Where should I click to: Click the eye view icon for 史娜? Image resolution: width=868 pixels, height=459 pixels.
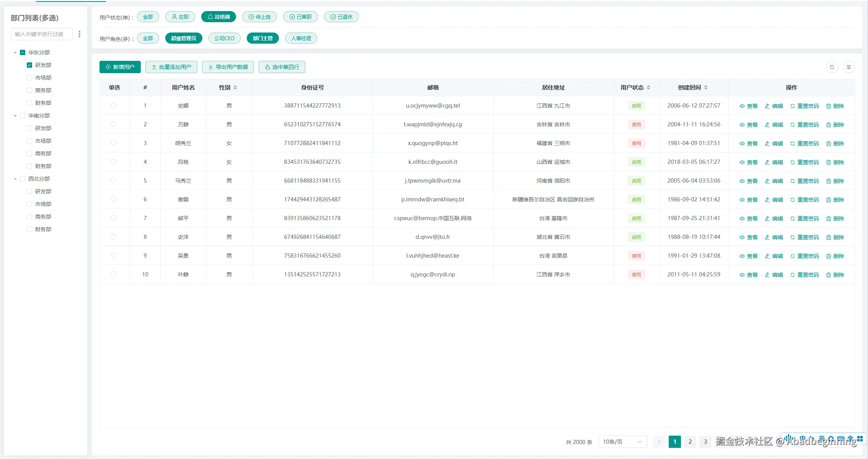tap(742, 106)
